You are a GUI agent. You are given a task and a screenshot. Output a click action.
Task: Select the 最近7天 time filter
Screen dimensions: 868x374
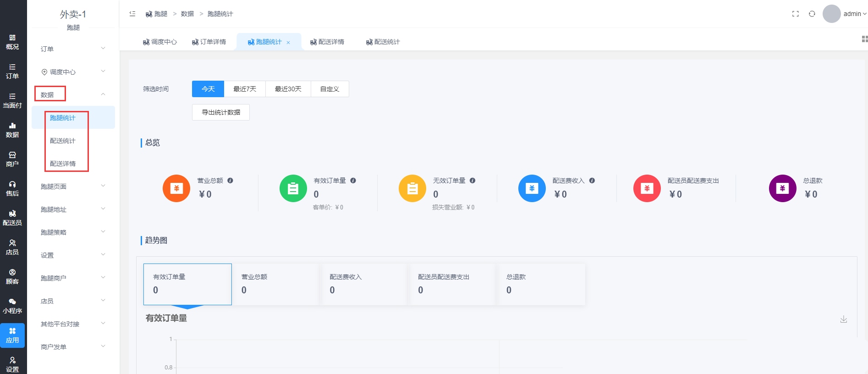tap(245, 89)
